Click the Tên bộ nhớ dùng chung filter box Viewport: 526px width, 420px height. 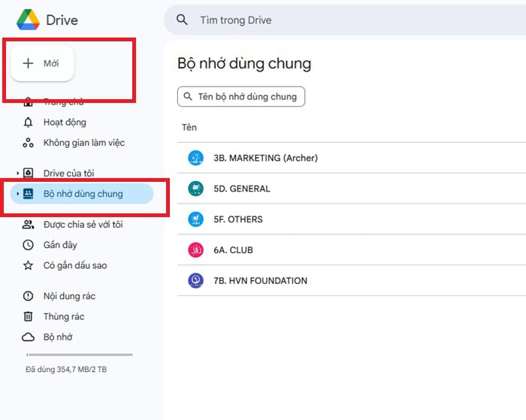pyautogui.click(x=241, y=96)
